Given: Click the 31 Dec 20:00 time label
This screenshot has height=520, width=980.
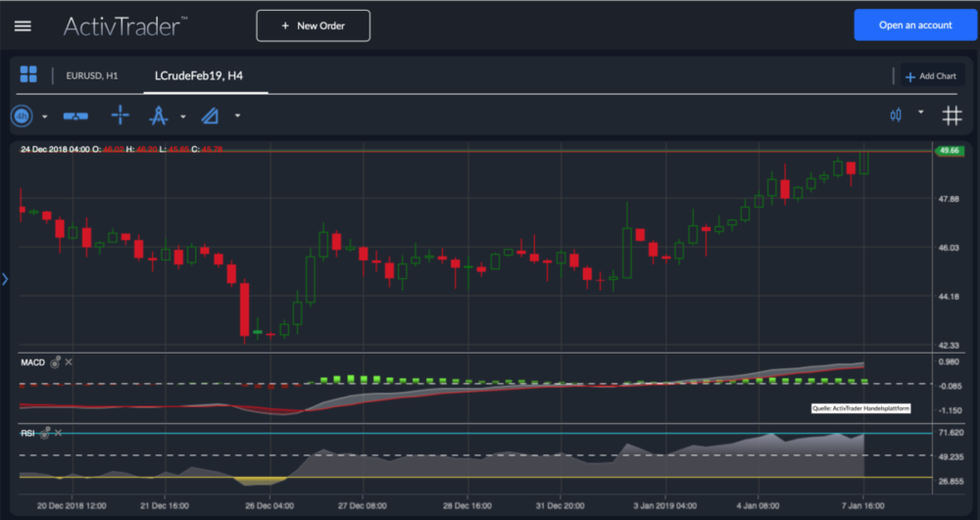Looking at the screenshot, I should click(x=560, y=505).
